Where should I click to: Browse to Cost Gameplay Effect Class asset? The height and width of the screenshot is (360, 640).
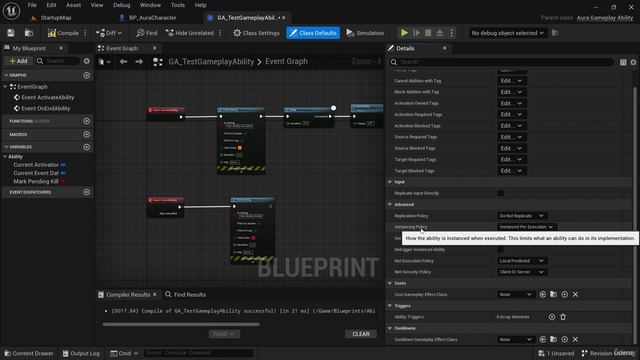[x=553, y=294]
